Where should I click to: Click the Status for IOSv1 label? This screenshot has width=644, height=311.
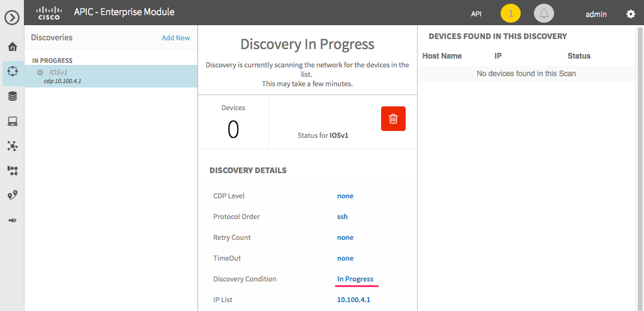323,135
